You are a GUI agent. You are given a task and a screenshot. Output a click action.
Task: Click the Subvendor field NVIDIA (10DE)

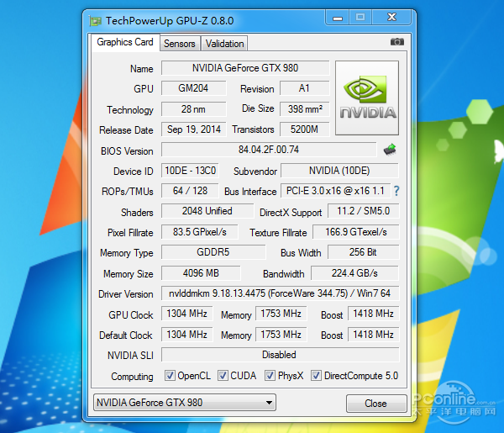click(x=339, y=171)
